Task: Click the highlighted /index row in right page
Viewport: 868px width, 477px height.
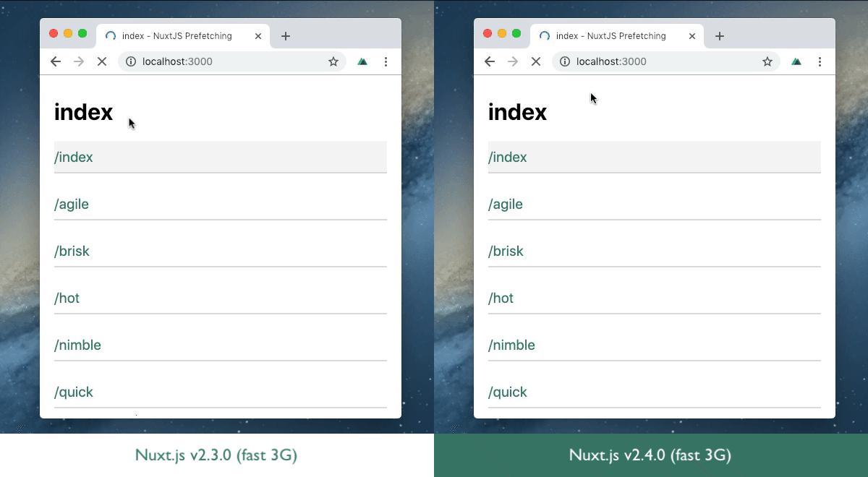Action: coord(653,157)
